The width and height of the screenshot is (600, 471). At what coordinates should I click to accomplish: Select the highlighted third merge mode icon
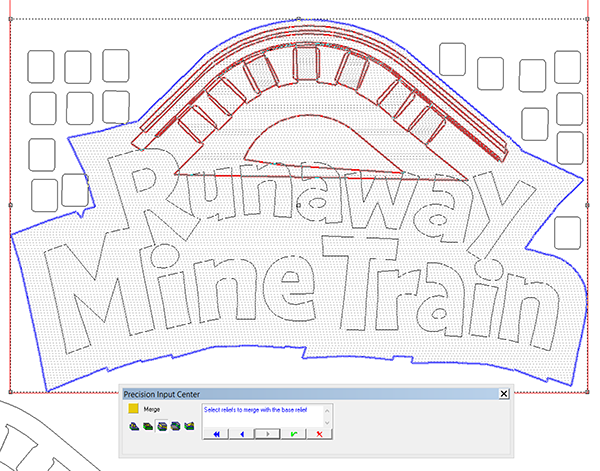(162, 426)
